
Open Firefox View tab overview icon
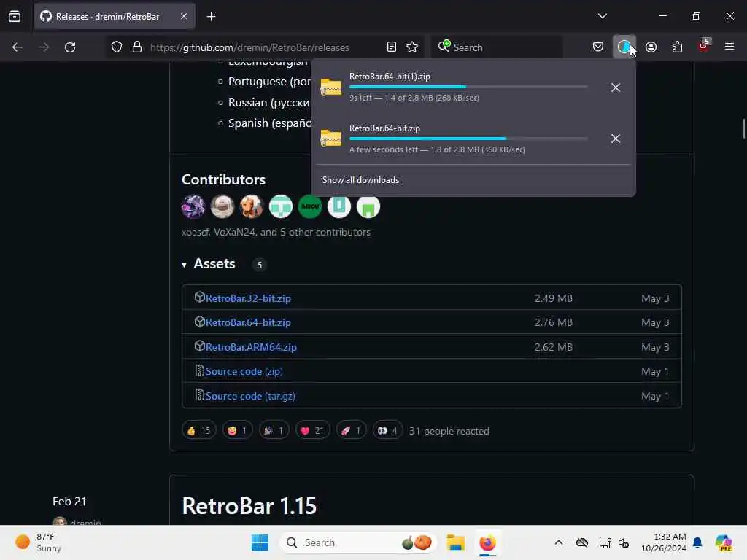(15, 16)
